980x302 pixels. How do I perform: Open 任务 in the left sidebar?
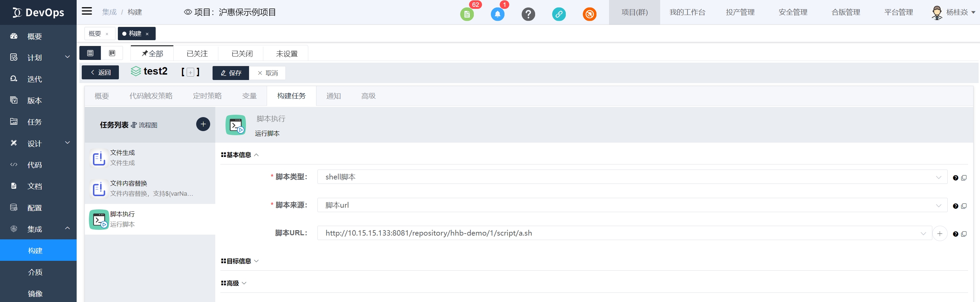pyautogui.click(x=38, y=122)
